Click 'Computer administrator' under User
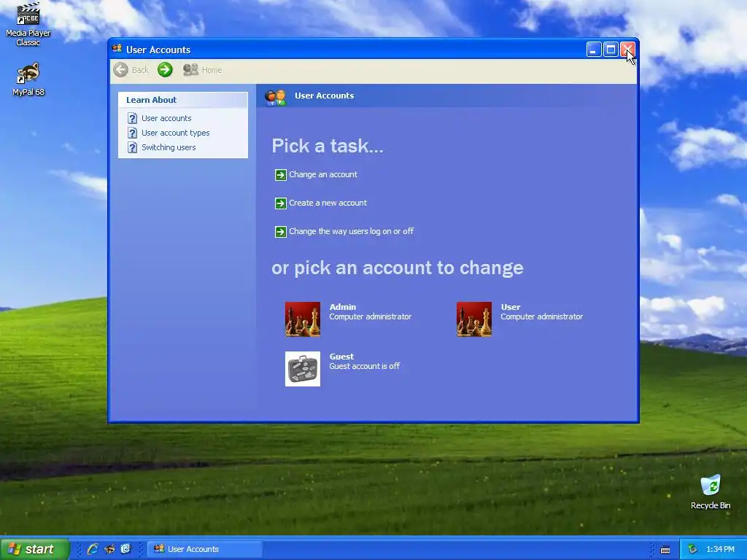Viewport: 747px width, 560px height. click(x=542, y=316)
